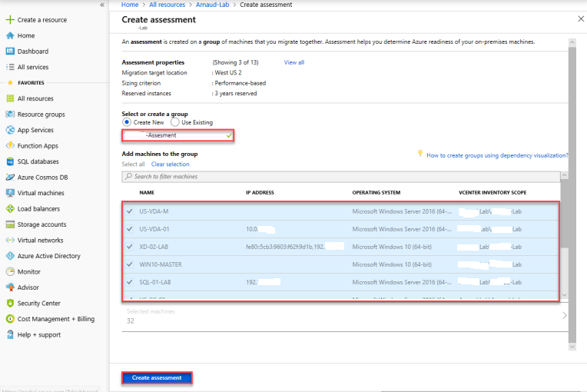Click the Resource groups cube icon

click(x=10, y=115)
